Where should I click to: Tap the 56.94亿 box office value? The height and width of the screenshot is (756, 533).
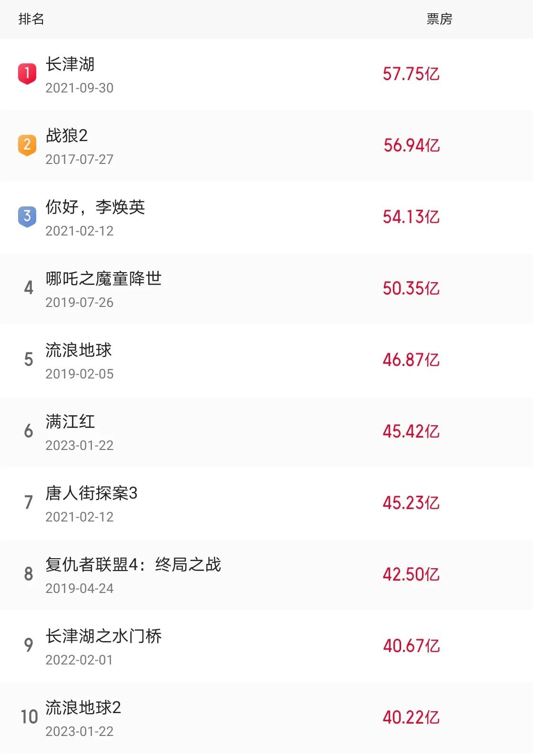[411, 145]
